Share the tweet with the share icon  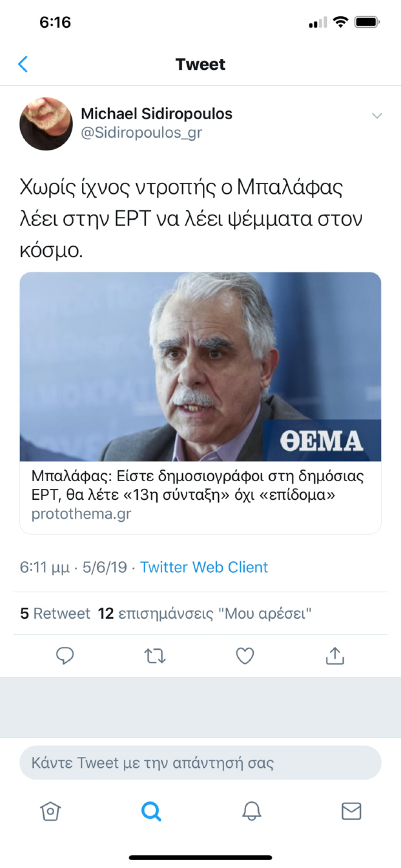pos(335,656)
